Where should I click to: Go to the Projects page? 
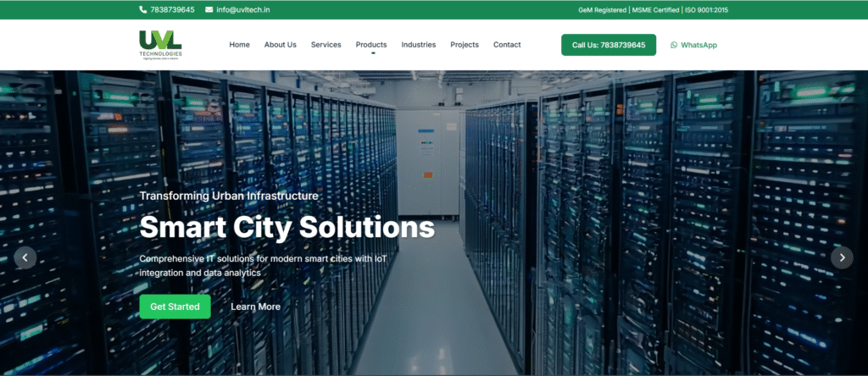[x=465, y=45]
